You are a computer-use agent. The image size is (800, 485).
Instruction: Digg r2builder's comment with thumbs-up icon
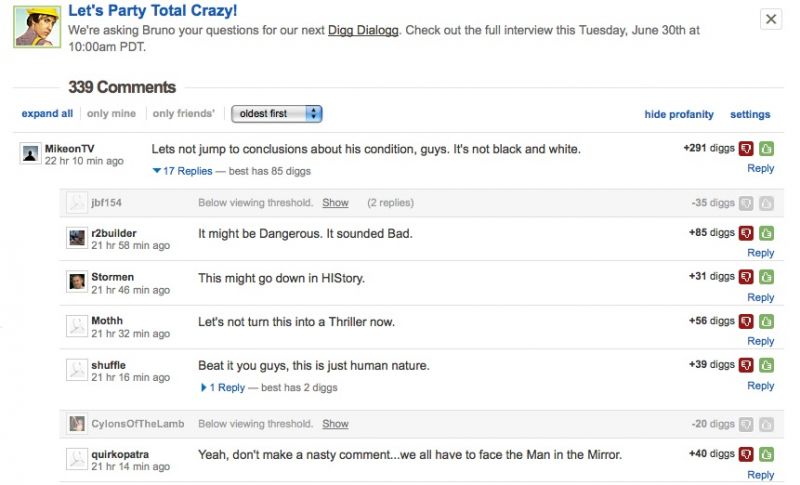(766, 234)
